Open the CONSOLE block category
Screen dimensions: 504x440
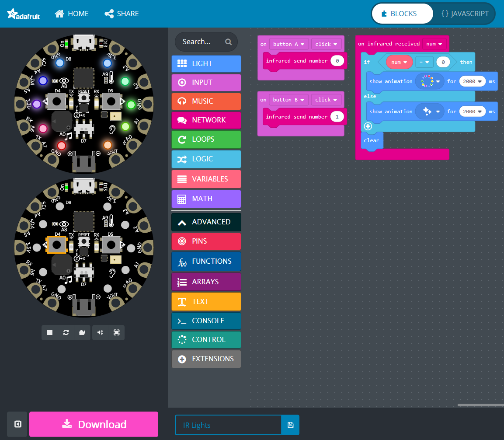point(206,321)
